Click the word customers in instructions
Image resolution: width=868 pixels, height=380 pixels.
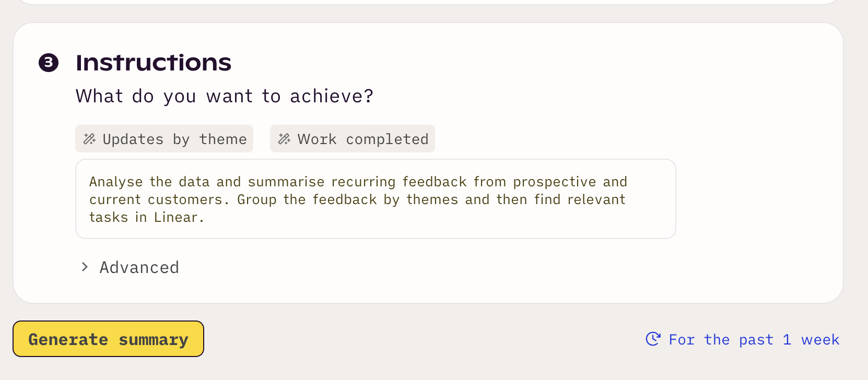coord(185,199)
